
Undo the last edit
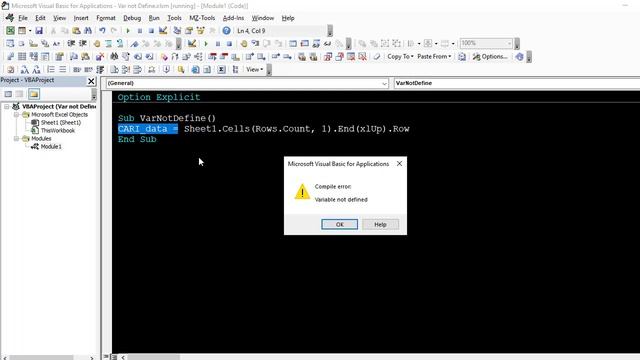point(102,31)
